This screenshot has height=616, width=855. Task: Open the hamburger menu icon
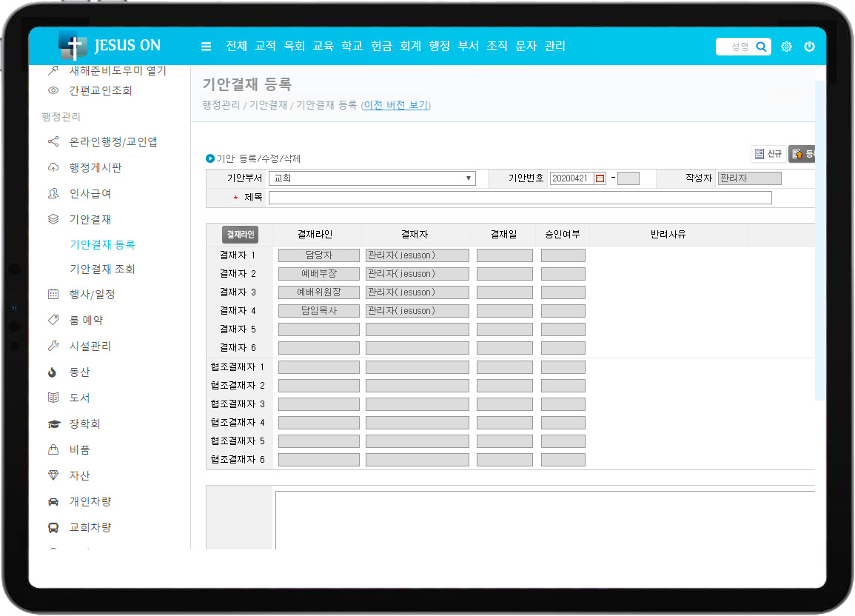pyautogui.click(x=207, y=47)
